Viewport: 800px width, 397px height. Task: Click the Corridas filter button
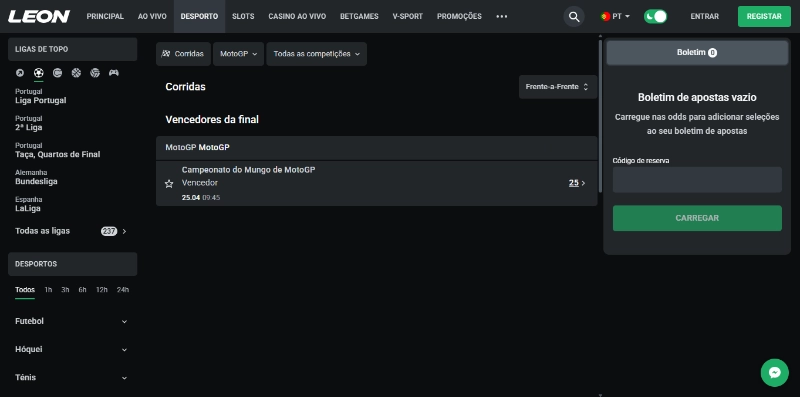(x=183, y=54)
